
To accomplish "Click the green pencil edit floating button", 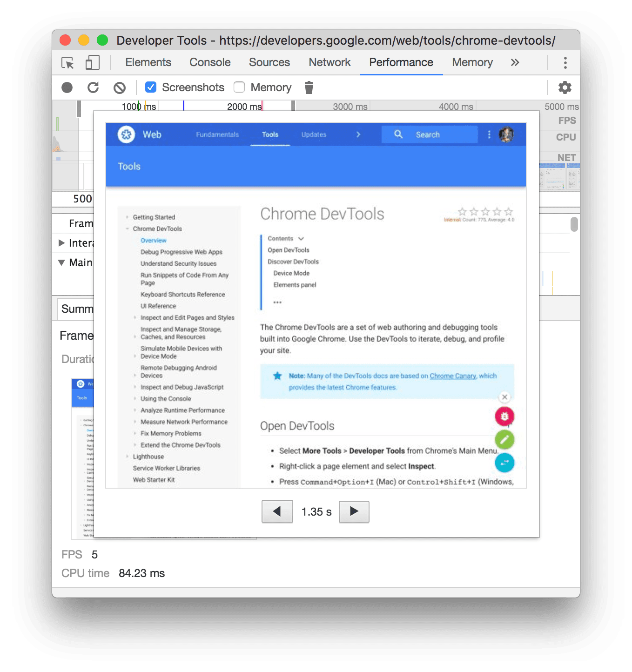I will (504, 439).
